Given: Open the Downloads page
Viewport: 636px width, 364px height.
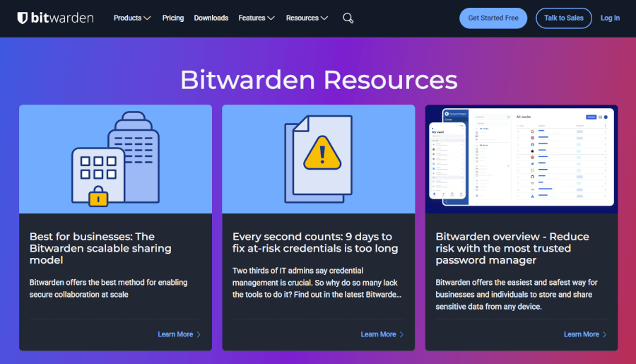Looking at the screenshot, I should pos(211,18).
